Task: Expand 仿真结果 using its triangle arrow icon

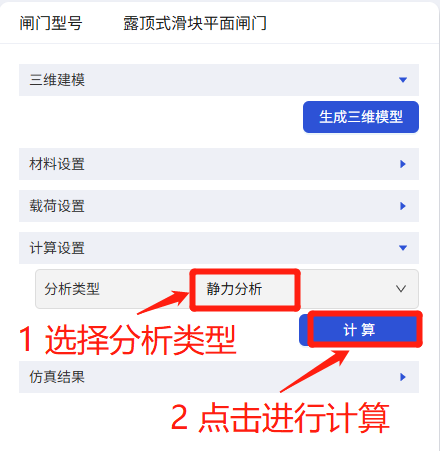Action: (x=403, y=377)
